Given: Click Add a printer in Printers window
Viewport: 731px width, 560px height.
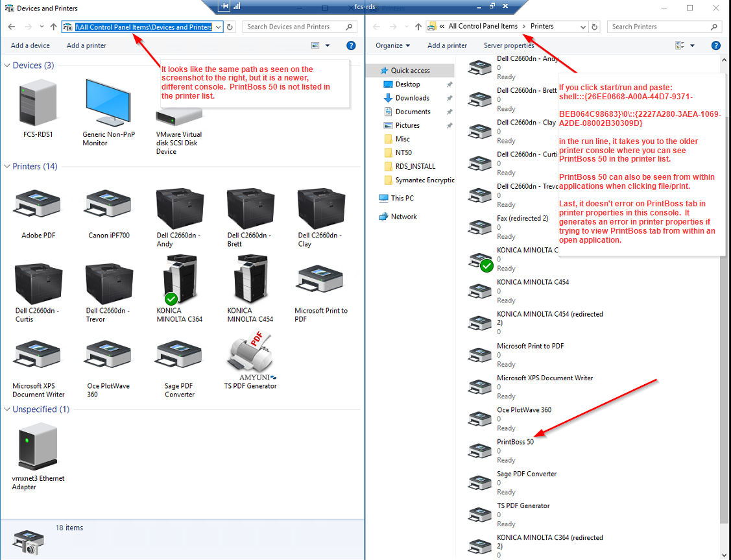Looking at the screenshot, I should [447, 45].
